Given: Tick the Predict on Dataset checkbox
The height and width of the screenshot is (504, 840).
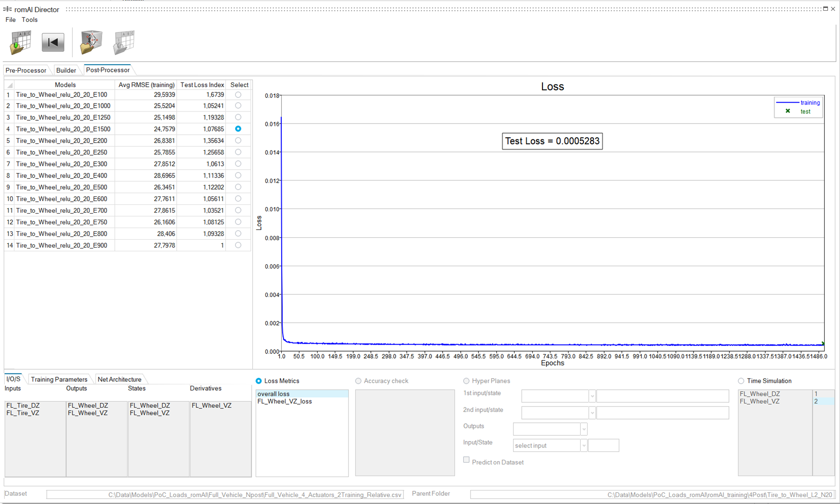Looking at the screenshot, I should [466, 460].
